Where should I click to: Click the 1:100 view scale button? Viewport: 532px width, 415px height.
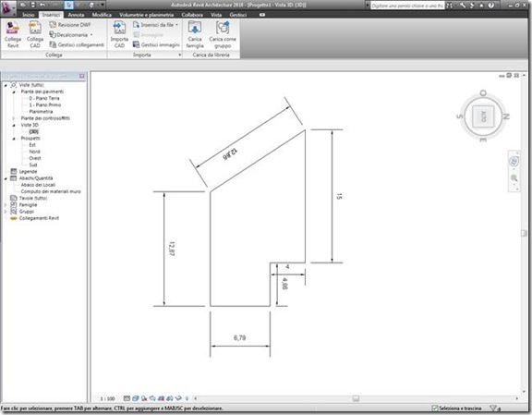pos(107,398)
